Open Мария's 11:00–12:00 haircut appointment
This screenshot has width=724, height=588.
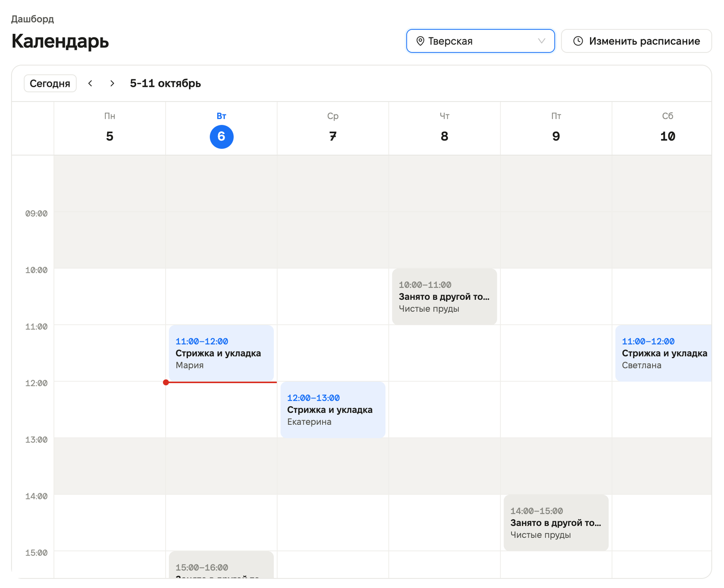[221, 353]
